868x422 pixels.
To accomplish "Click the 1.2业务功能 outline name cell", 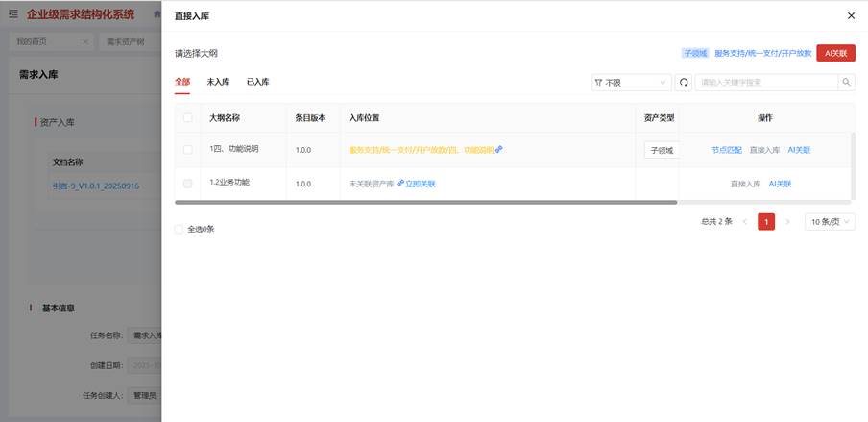I will (x=229, y=182).
